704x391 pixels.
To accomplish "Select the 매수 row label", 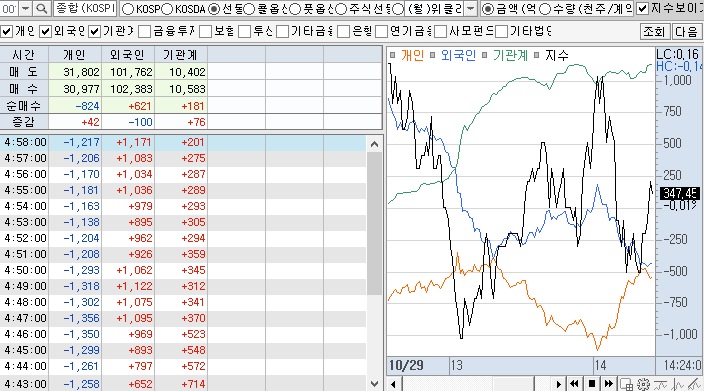I will 24,89.
